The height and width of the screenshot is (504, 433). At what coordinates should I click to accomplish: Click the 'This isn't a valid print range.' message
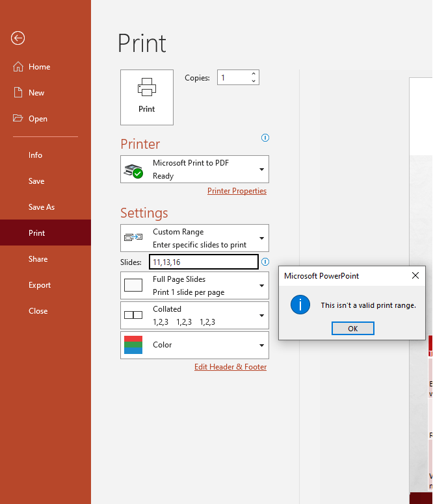pos(369,305)
